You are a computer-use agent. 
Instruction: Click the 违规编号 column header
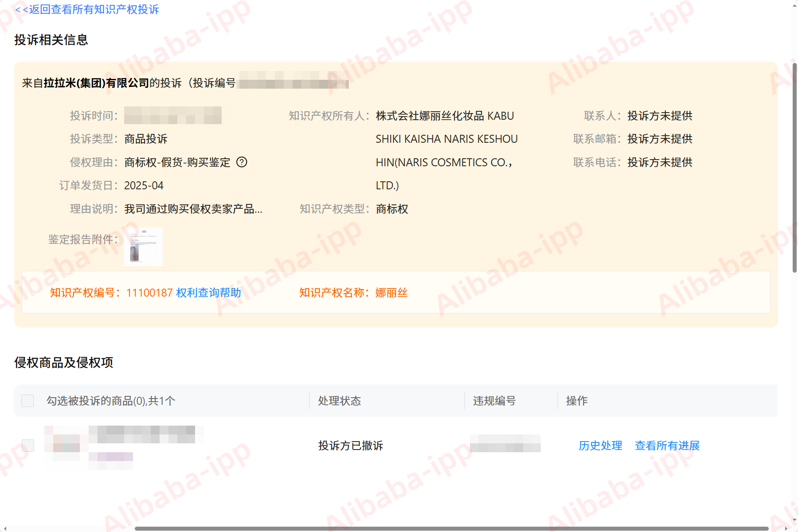click(x=494, y=401)
